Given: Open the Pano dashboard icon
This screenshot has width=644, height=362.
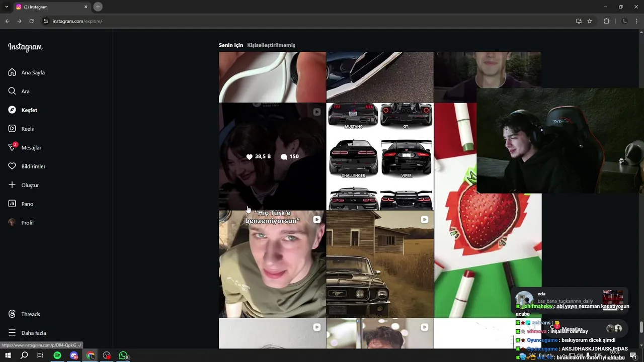Looking at the screenshot, I should [12, 204].
